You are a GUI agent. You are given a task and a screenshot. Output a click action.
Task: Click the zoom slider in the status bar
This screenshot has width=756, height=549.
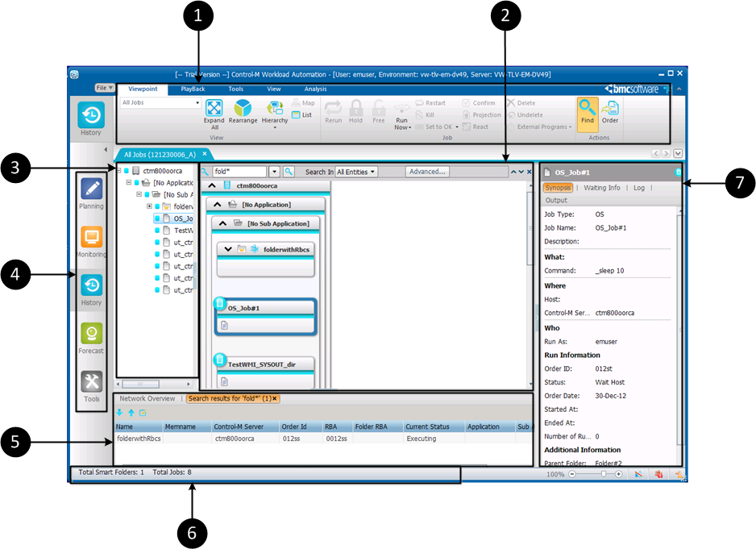603,475
